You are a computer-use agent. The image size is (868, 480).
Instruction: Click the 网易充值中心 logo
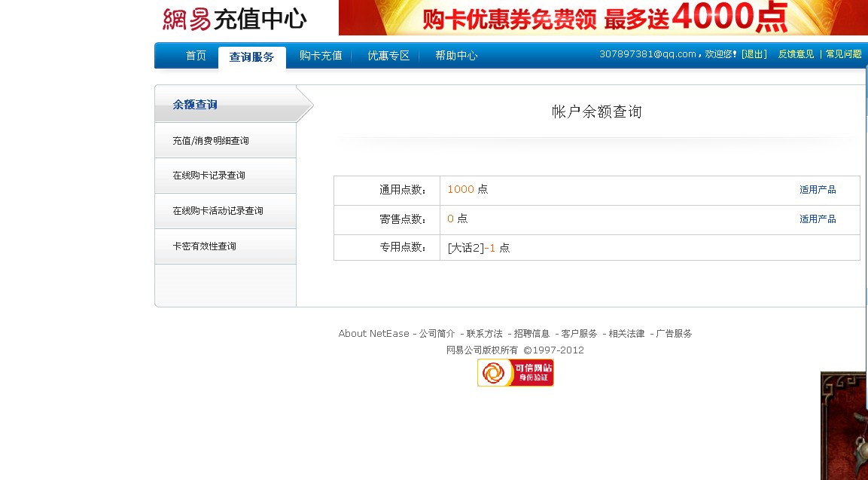[x=234, y=19]
